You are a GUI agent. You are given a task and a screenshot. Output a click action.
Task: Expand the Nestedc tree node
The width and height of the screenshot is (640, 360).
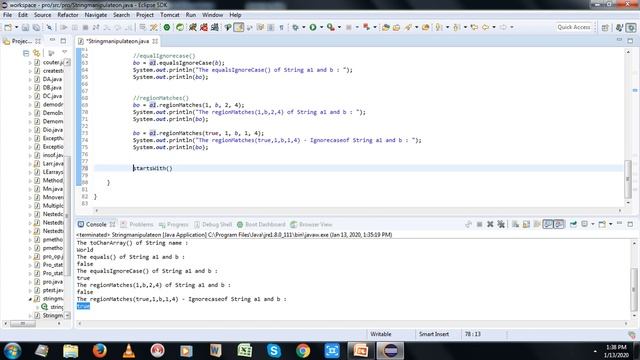(30, 214)
